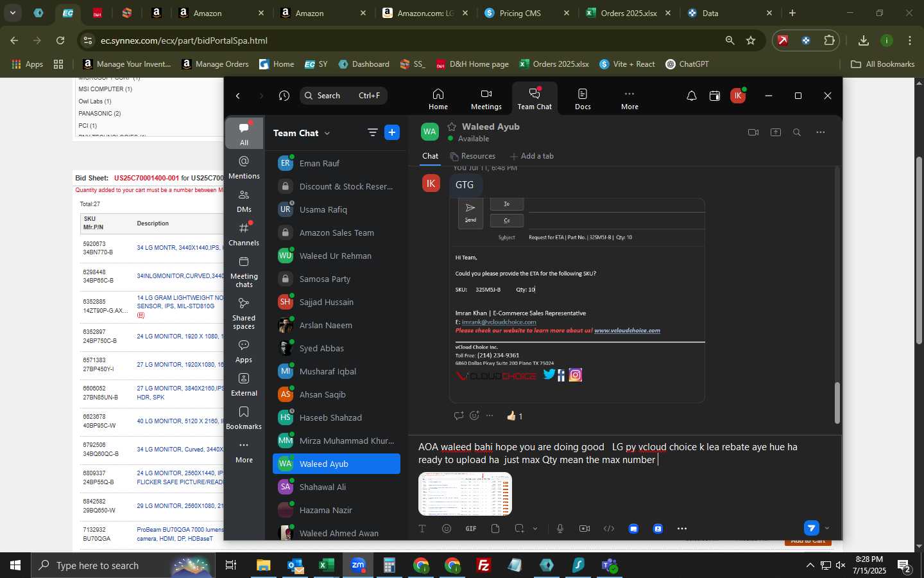Open Discount & Stock Reser... channel
Image resolution: width=924 pixels, height=578 pixels.
click(x=336, y=186)
